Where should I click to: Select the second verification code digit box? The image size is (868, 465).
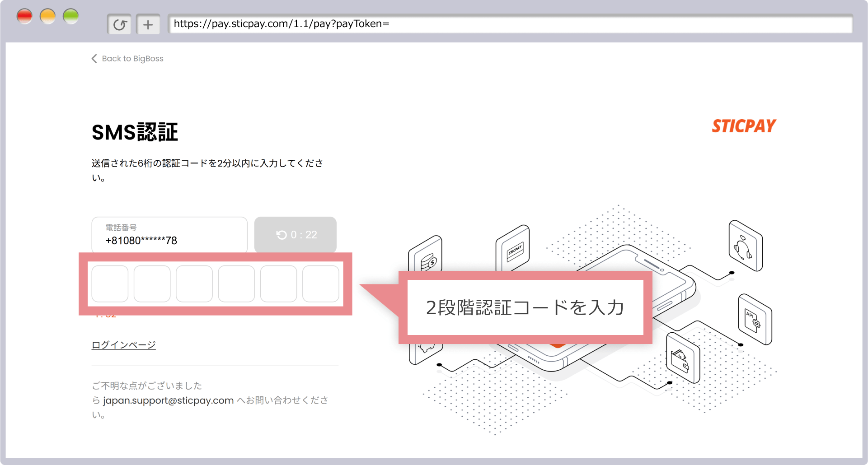pos(152,284)
